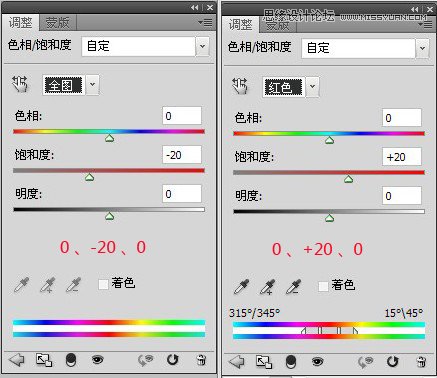Delete adjustment layer via right panel trash
The width and height of the screenshot is (437, 378).
421,362
